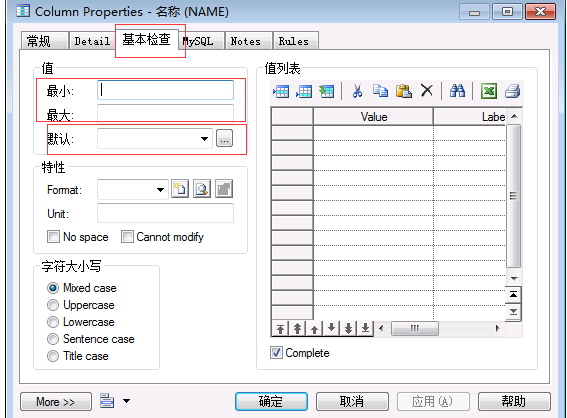Click the dialog menu icon beside More
This screenshot has width=567, height=418.
tap(107, 401)
